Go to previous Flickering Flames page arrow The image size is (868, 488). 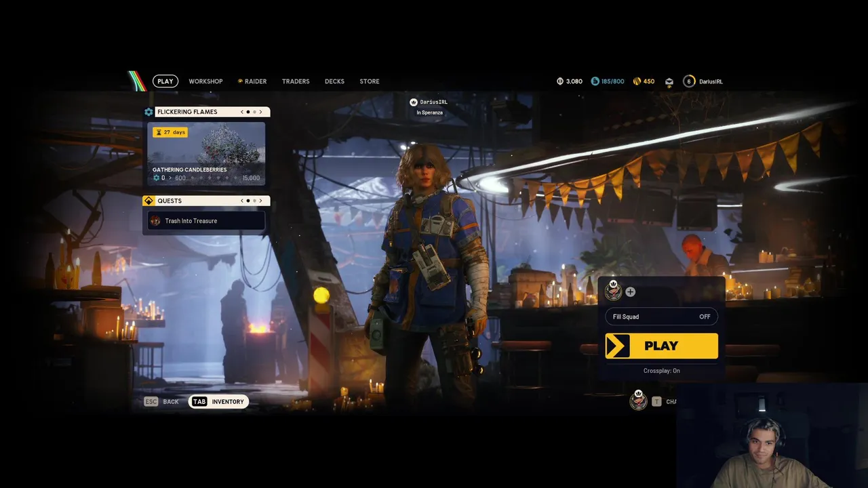point(242,112)
